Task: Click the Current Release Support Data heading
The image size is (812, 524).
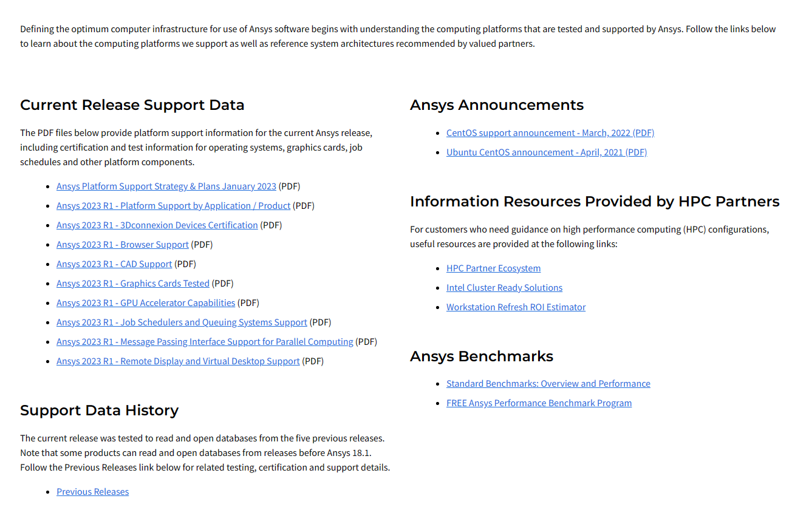Action: point(132,105)
